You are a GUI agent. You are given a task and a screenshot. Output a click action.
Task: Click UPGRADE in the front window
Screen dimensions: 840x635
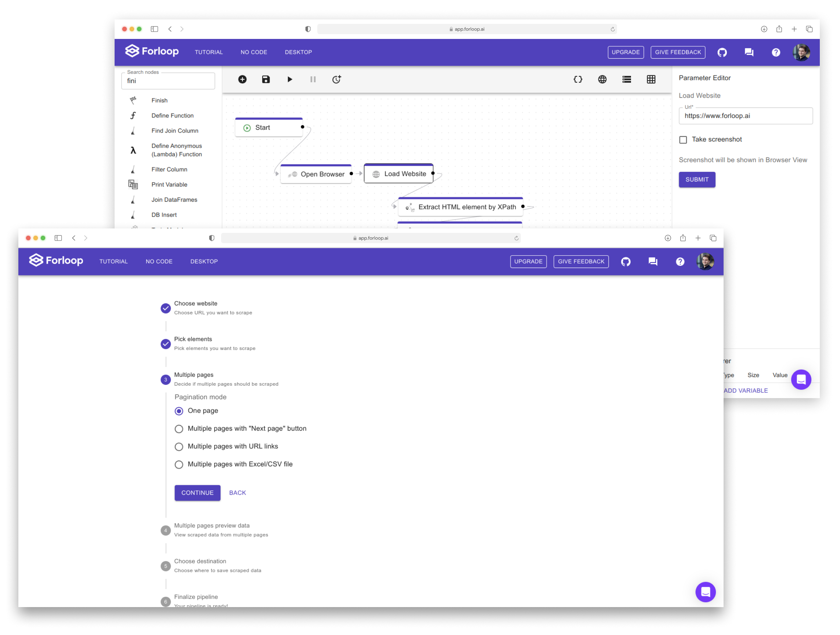(x=528, y=261)
